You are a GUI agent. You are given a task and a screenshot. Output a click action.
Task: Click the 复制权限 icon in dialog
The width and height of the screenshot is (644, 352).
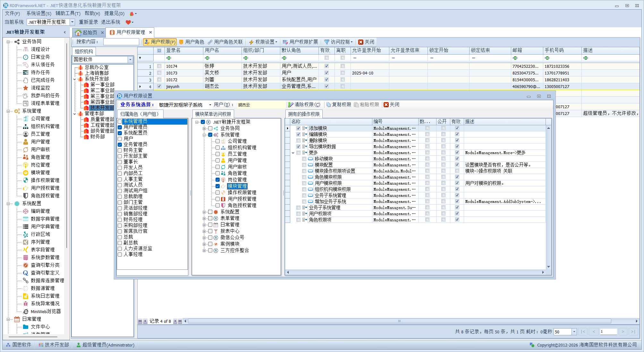tap(328, 105)
